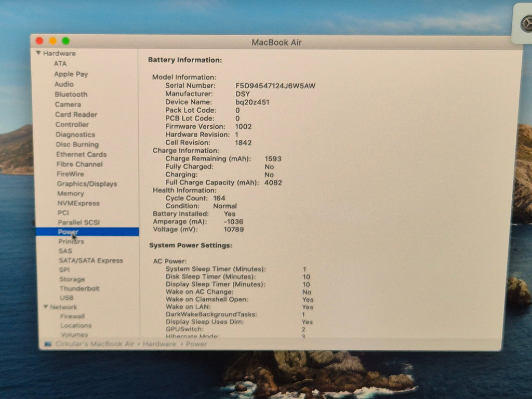Click Display Sleep Uses Dim label

(205, 322)
